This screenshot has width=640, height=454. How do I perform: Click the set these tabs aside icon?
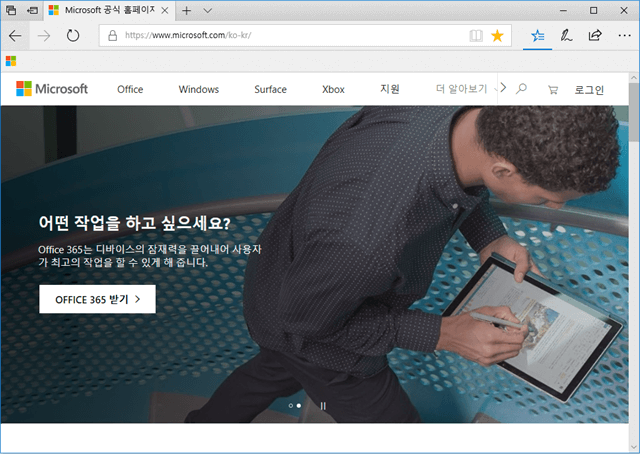[32, 10]
